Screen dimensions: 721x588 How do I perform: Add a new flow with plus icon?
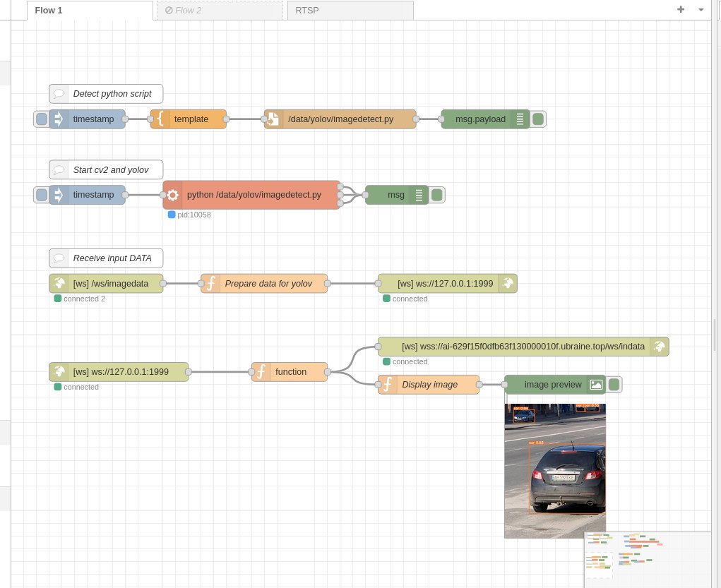point(681,9)
